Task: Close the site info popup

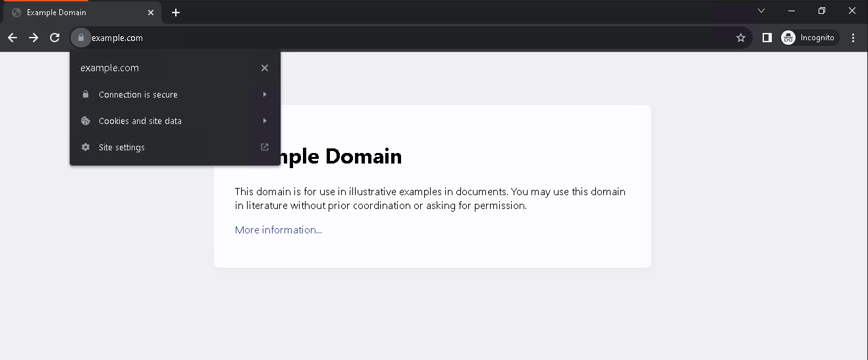Action: tap(265, 68)
